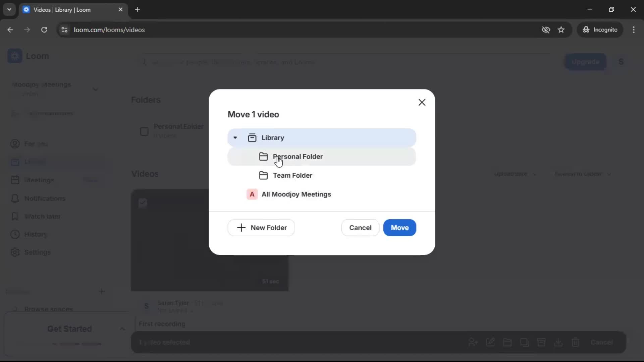The height and width of the screenshot is (362, 644).
Task: Select the add person share icon in action bar
Action: tap(473, 342)
